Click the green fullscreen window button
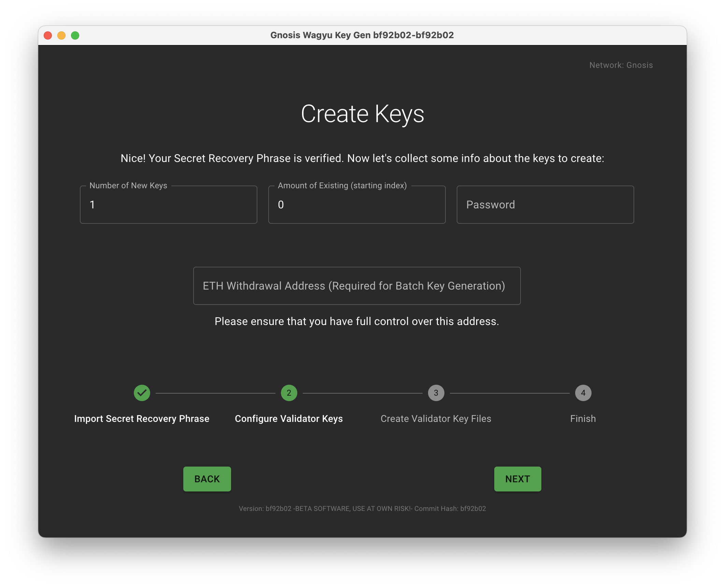Image resolution: width=725 pixels, height=588 pixels. pos(75,35)
